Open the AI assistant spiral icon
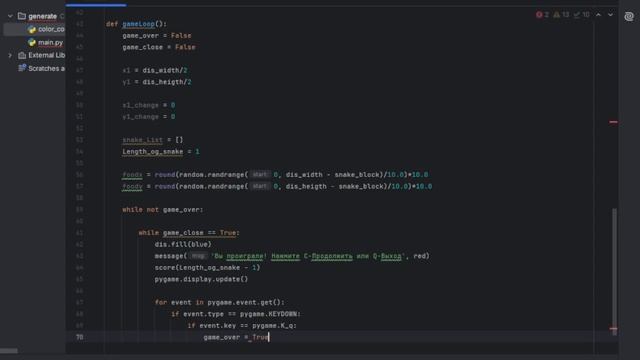The width and height of the screenshot is (640, 360). tap(629, 16)
